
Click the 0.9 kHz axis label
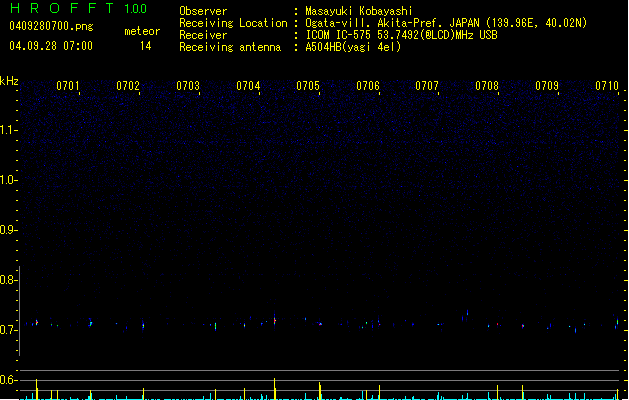(8, 230)
